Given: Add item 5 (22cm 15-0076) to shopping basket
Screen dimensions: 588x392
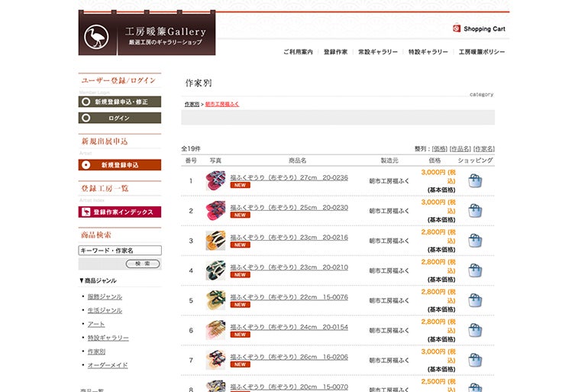Looking at the screenshot, I should tap(475, 300).
